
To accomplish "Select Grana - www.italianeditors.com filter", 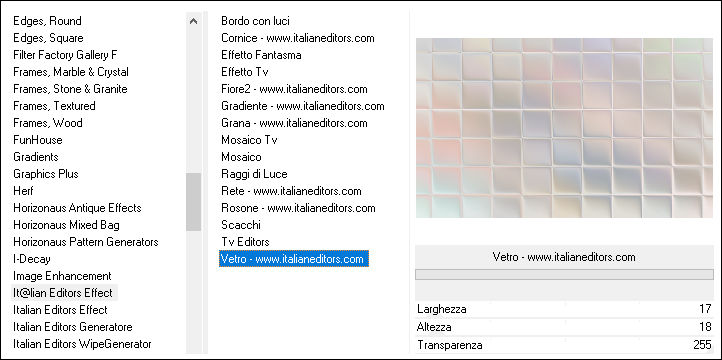I will 294,123.
